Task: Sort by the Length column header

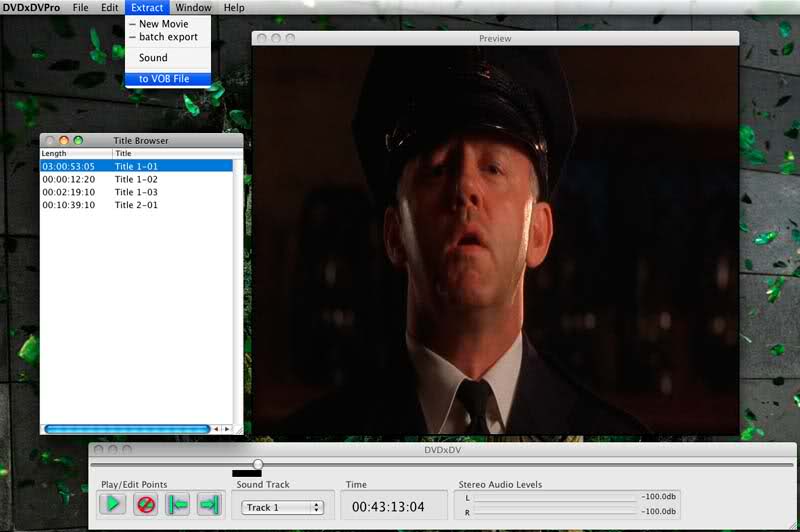Action: point(76,153)
